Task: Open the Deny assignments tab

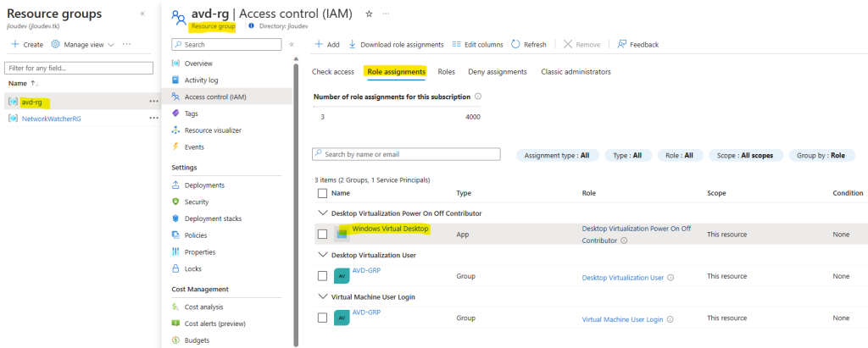Action: [x=497, y=72]
